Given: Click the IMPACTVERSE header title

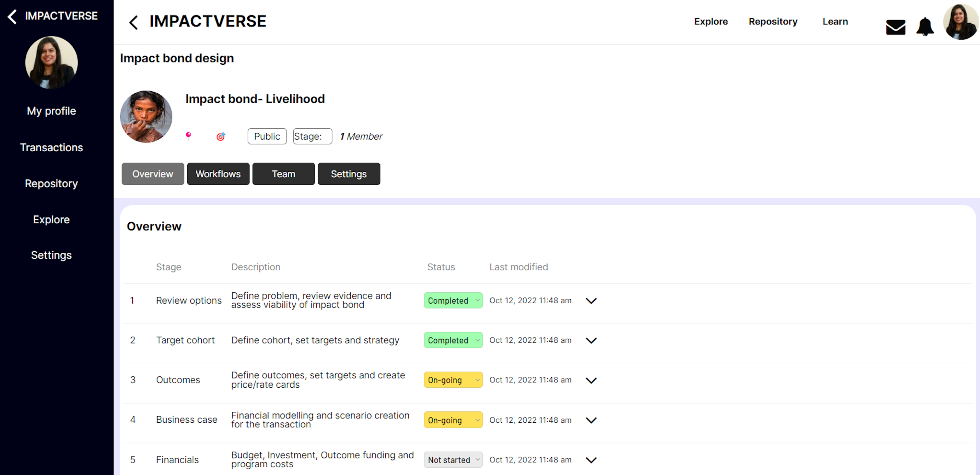Looking at the screenshot, I should click(x=208, y=21).
